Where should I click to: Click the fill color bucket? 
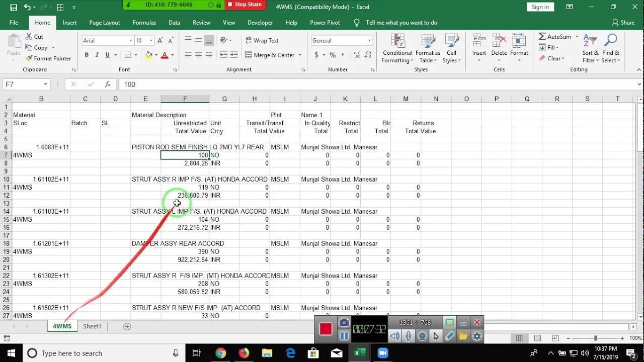pyautogui.click(x=148, y=55)
